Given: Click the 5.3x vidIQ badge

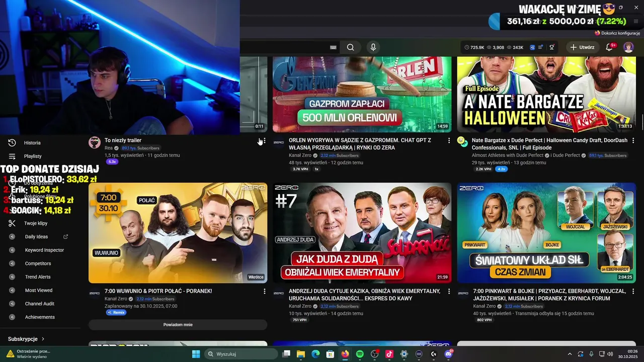Looking at the screenshot, I should point(112,162).
